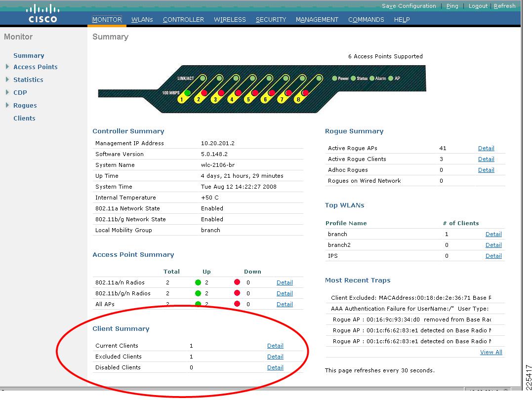Open the COMMANDS tab

click(366, 19)
